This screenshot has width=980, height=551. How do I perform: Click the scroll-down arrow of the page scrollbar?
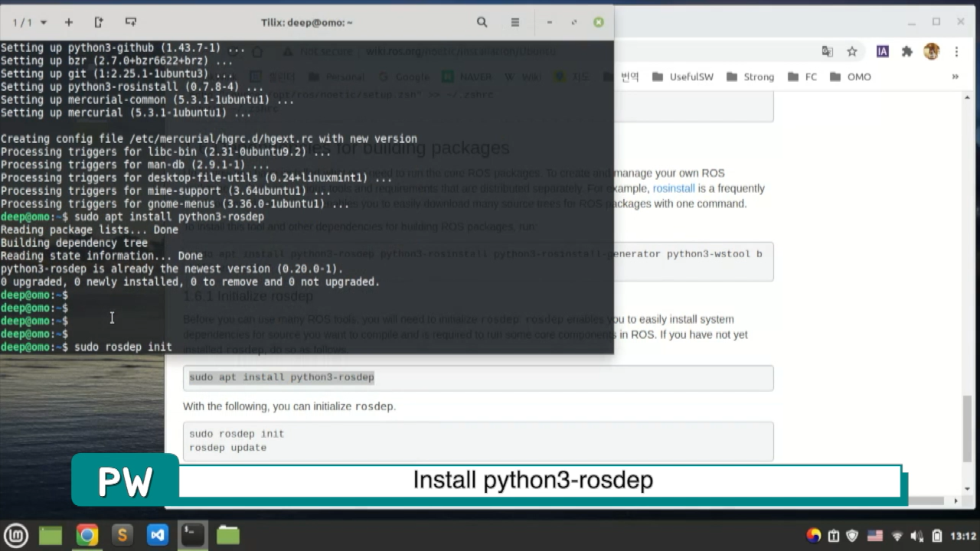[x=968, y=487]
